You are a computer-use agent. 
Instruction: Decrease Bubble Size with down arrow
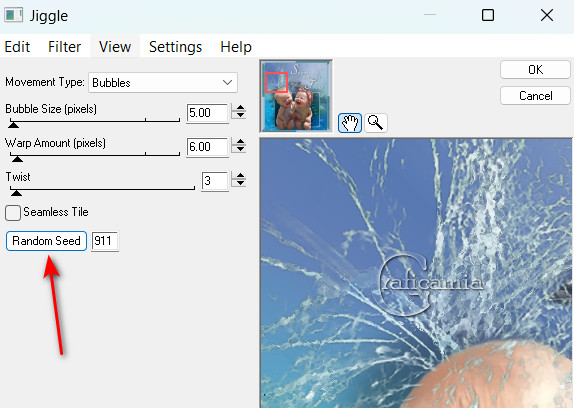click(240, 115)
